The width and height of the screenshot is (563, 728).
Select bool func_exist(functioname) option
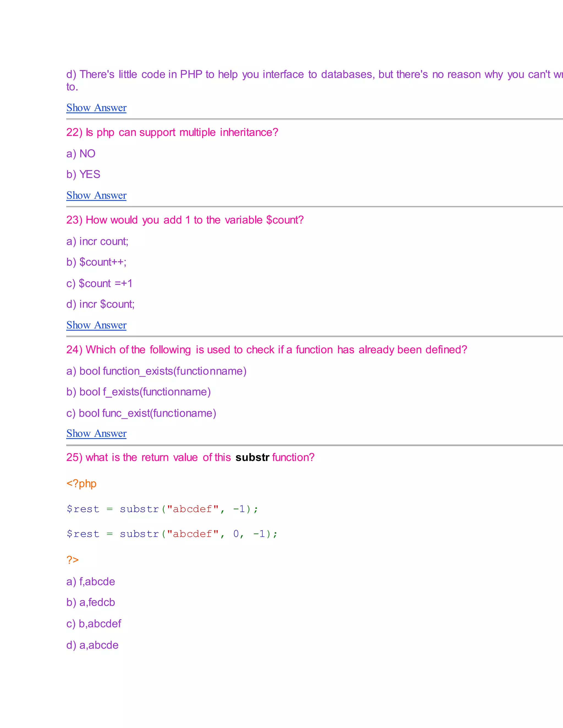coord(141,413)
